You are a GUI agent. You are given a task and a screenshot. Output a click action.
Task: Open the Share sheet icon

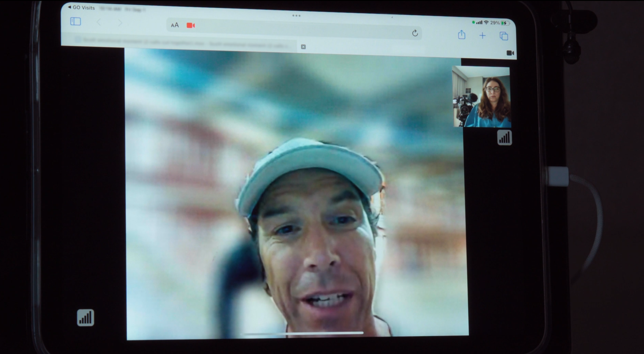[461, 35]
